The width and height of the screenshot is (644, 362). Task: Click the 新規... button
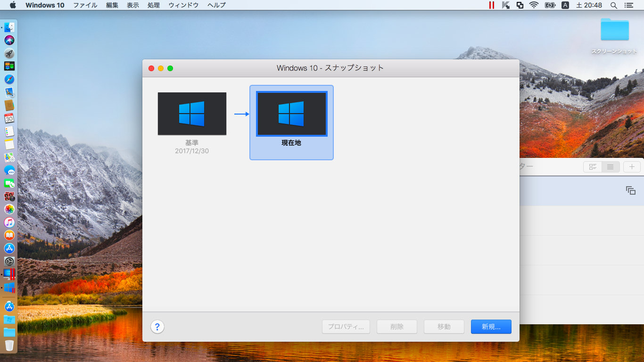tap(491, 327)
